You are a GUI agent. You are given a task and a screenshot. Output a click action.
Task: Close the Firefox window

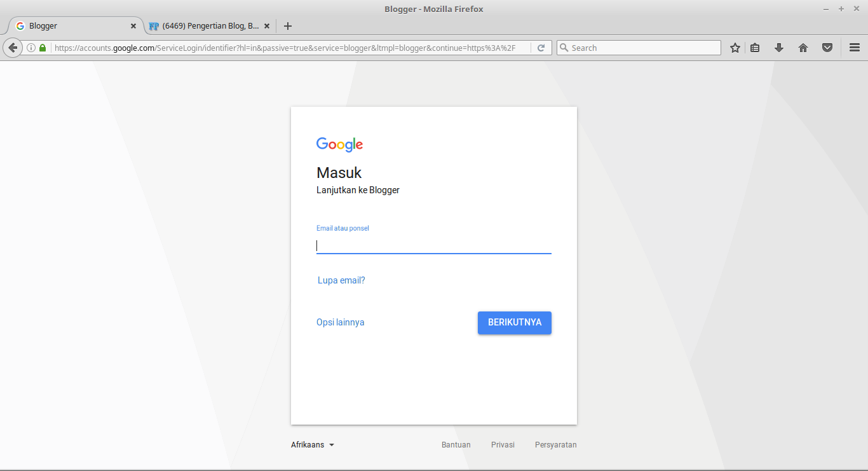(857, 9)
